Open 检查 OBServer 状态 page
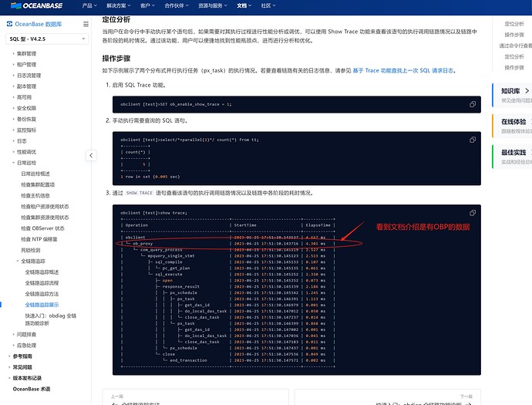The width and height of the screenshot is (532, 405). pyautogui.click(x=42, y=228)
